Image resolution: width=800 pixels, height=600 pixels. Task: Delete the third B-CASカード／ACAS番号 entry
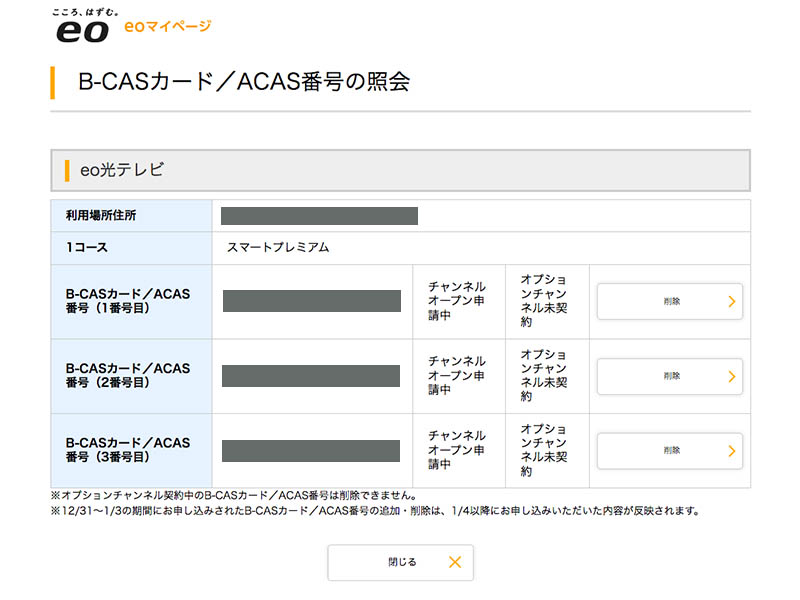pos(668,450)
